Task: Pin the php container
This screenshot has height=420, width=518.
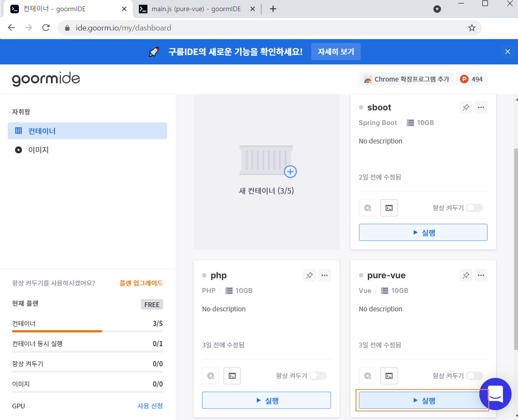Action: [x=309, y=276]
